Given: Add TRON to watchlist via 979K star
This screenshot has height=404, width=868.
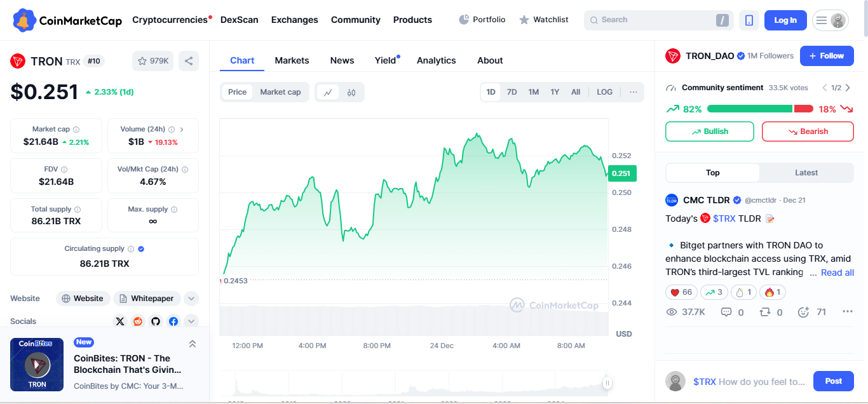Looking at the screenshot, I should click(153, 61).
